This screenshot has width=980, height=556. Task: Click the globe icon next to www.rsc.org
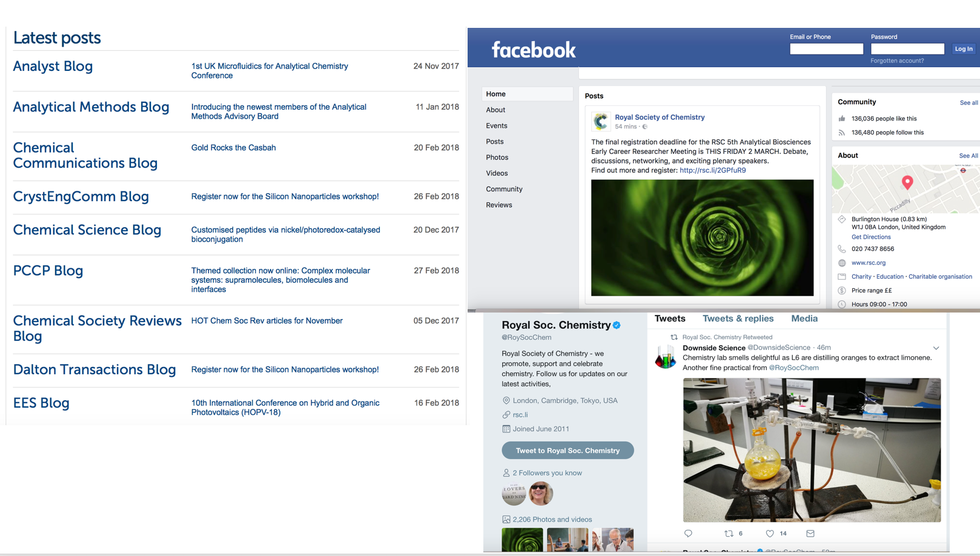pyautogui.click(x=842, y=263)
